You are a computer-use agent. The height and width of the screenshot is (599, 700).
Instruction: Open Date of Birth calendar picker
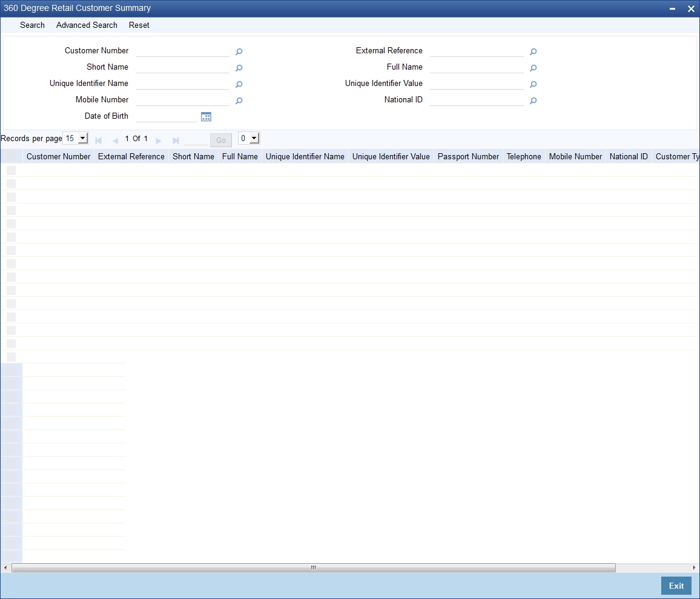click(206, 116)
